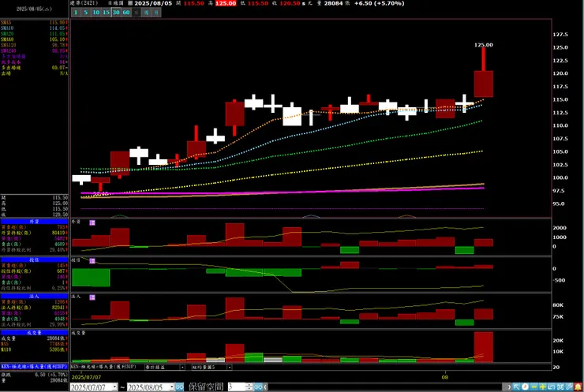Select the 1-minute timeframe button
This screenshot has width=584, height=392.
click(x=76, y=13)
